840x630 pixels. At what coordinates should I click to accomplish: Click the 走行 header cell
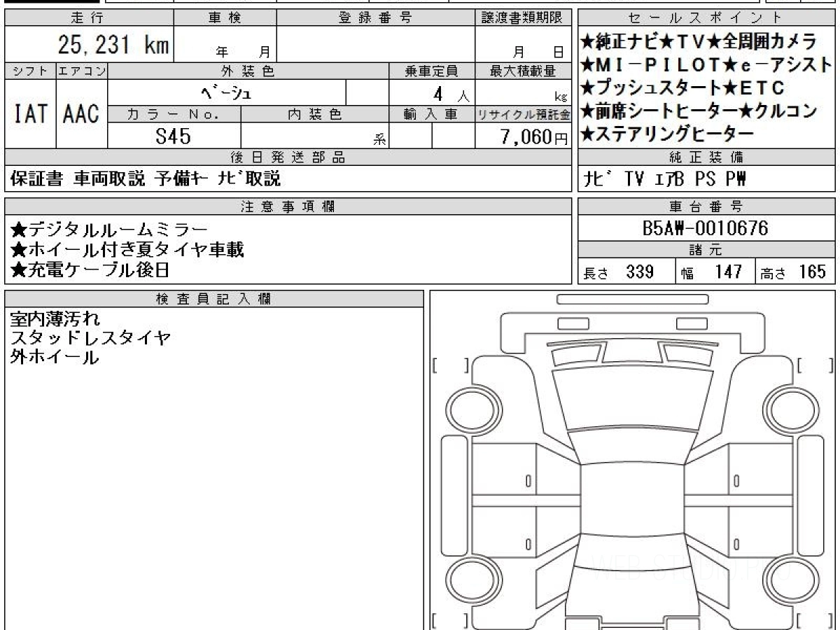point(89,18)
